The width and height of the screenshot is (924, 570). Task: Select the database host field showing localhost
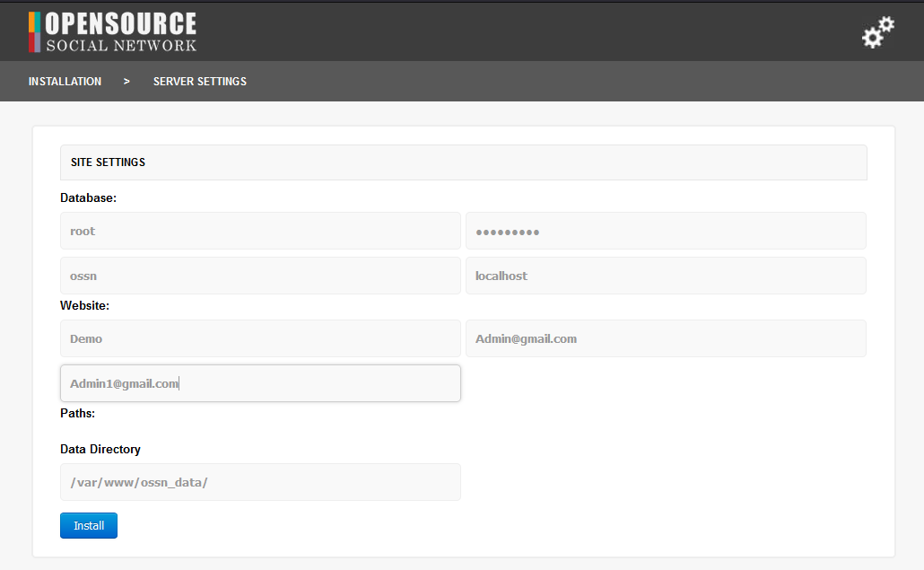click(666, 276)
